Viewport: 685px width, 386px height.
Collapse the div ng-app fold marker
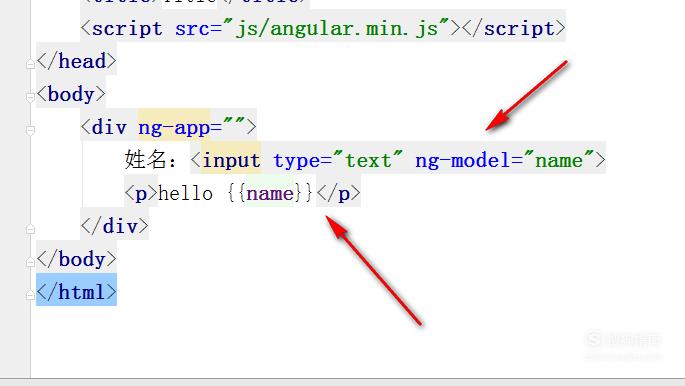click(x=30, y=130)
